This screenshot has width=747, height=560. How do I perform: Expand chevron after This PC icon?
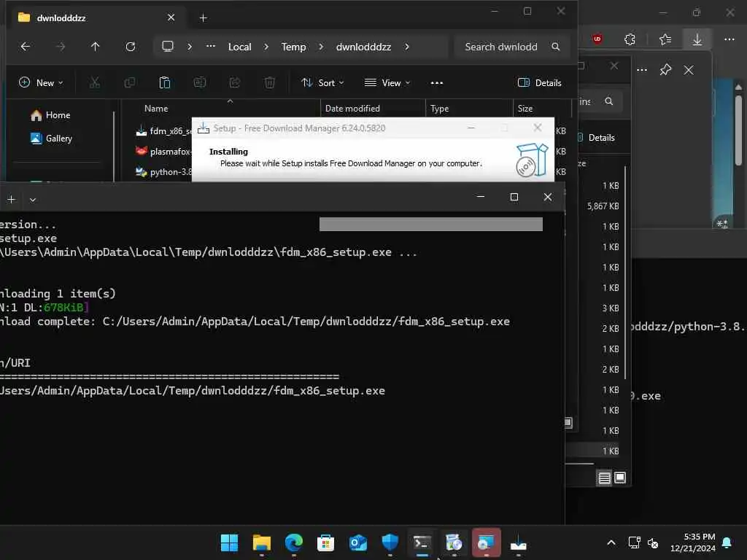tap(190, 47)
